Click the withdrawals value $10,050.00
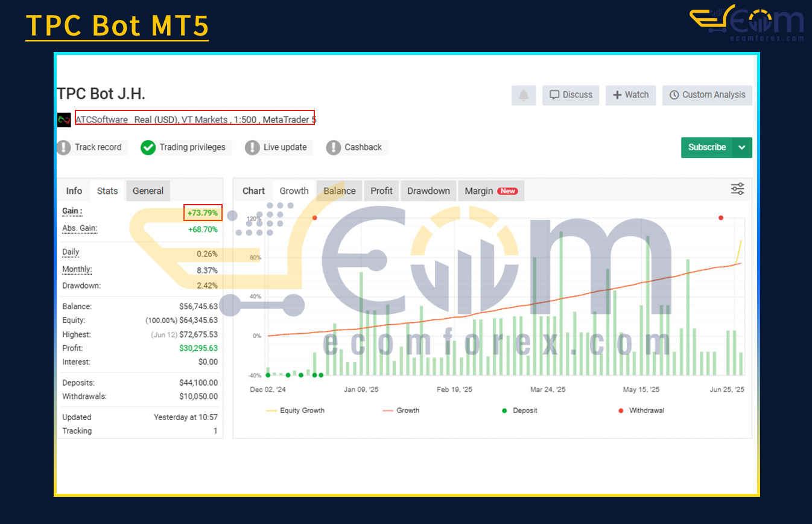812x524 pixels. 198,397
